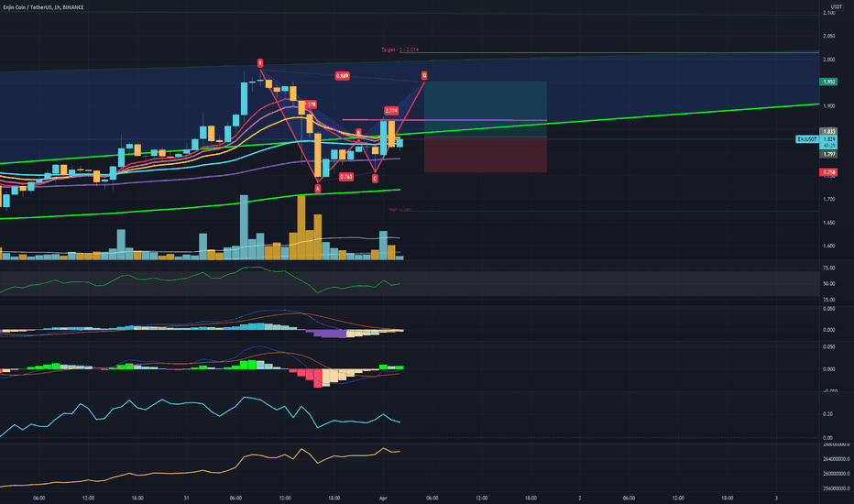Select the harmonic pattern point B label
Screen dimensions: 854x504
pos(358,132)
